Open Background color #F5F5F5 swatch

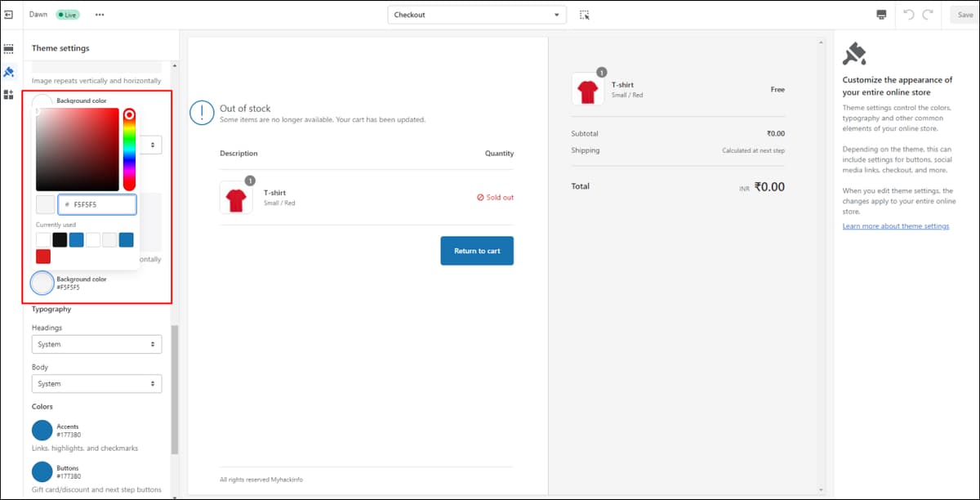[x=42, y=283]
